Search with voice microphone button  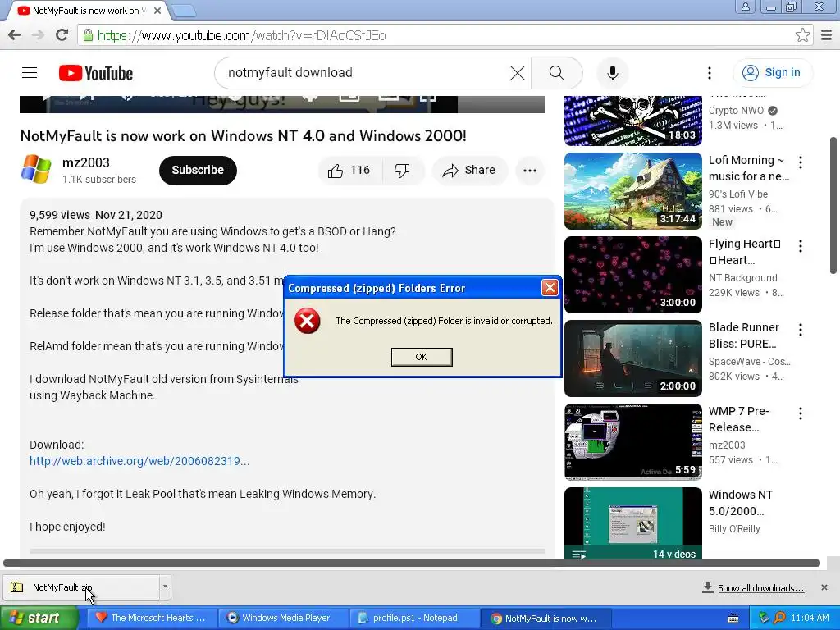click(613, 73)
